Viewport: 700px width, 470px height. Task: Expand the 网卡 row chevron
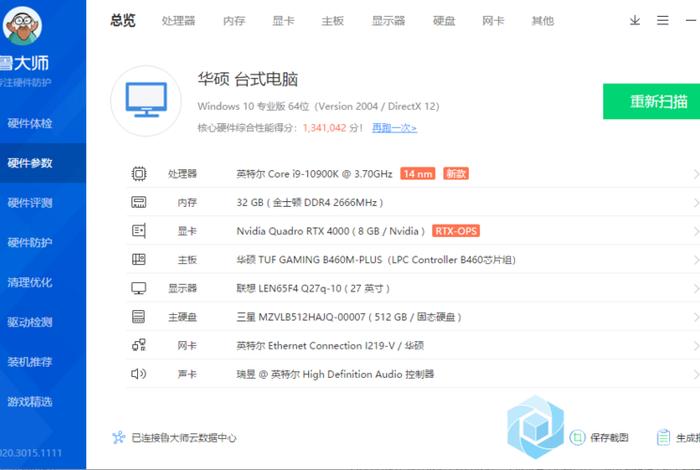click(696, 345)
